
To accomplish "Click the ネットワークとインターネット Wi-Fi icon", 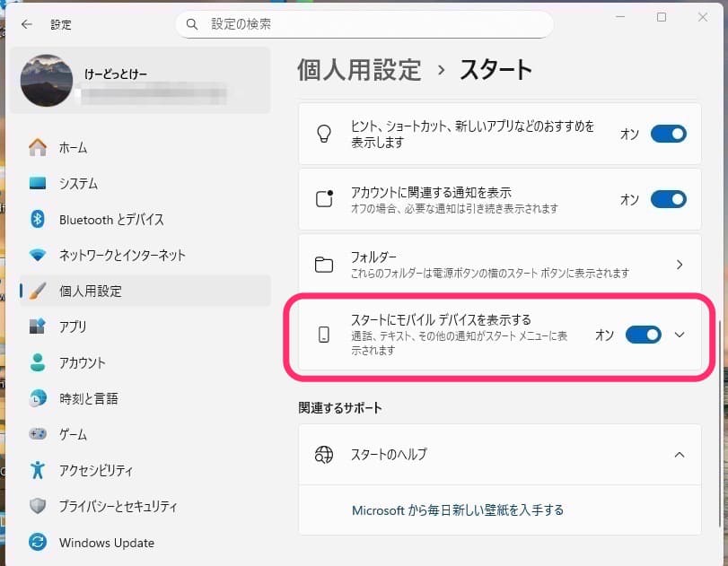I will pos(38,255).
